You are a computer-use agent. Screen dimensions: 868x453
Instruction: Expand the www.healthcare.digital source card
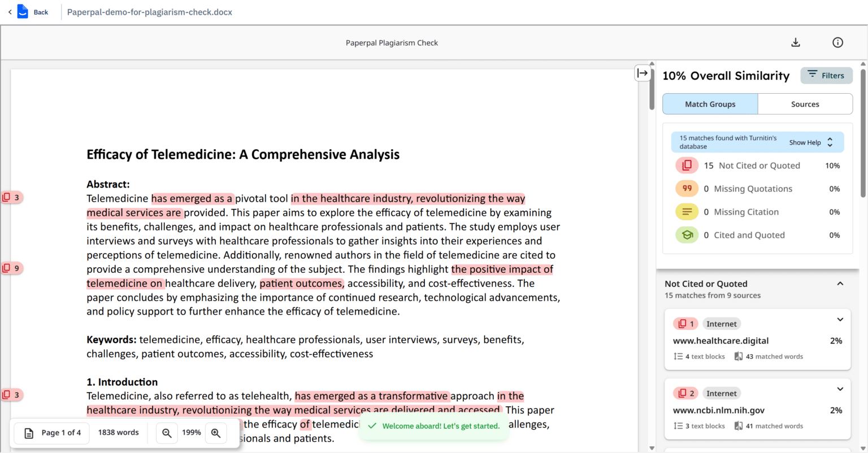pos(840,320)
